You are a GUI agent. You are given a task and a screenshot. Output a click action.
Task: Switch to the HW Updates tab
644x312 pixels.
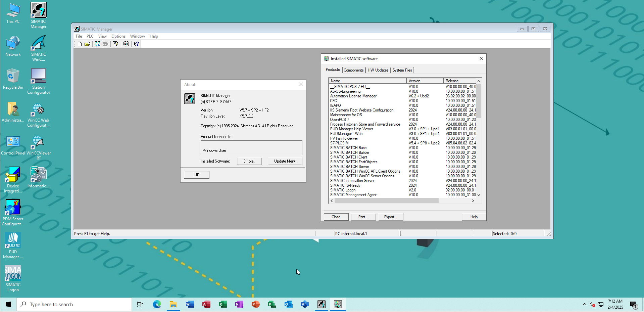378,70
